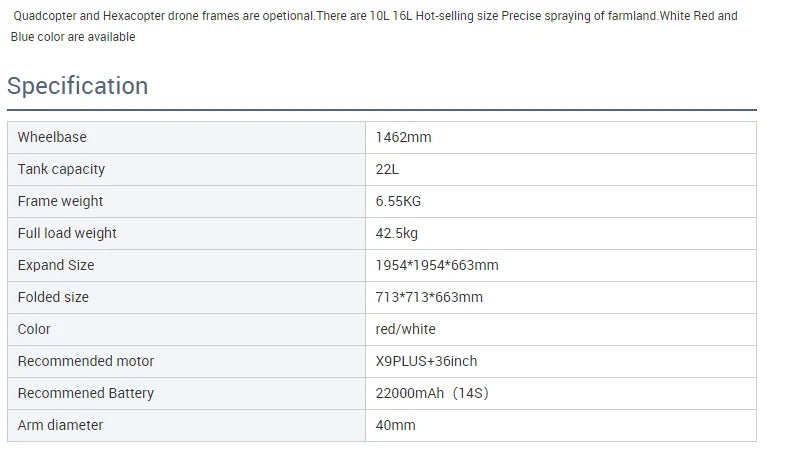807x460 pixels.
Task: Select the 1954*1954*663mm expand size value
Action: (437, 265)
